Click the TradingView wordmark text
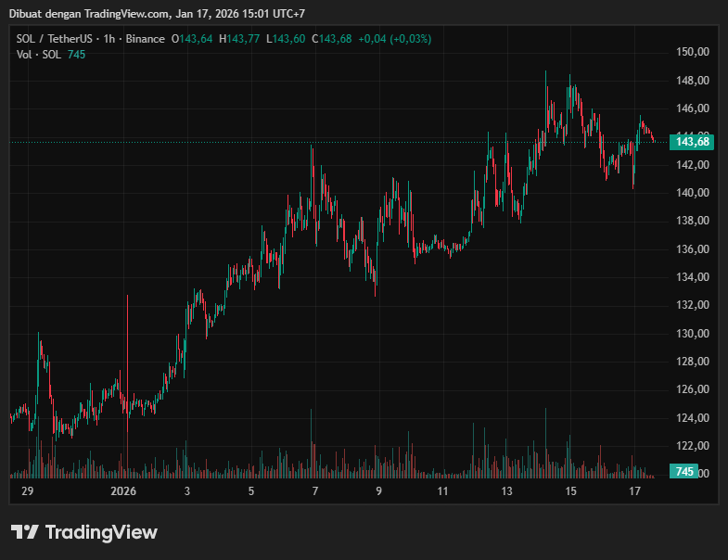 coord(101,532)
